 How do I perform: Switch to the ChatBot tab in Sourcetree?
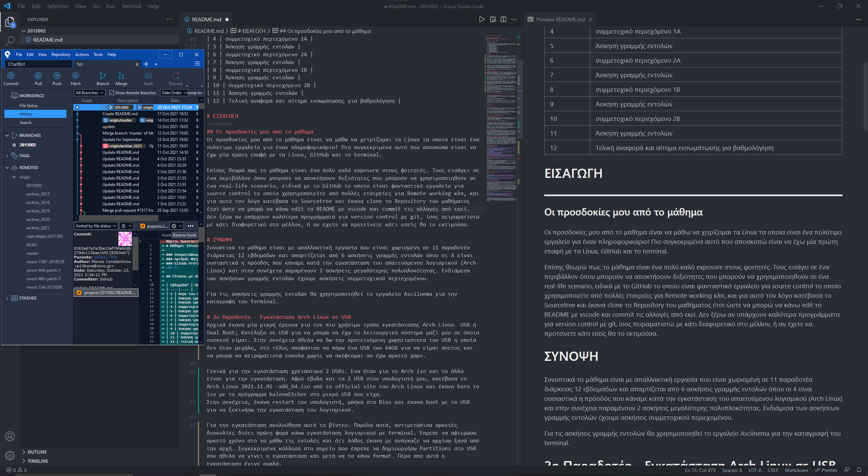pos(38,64)
